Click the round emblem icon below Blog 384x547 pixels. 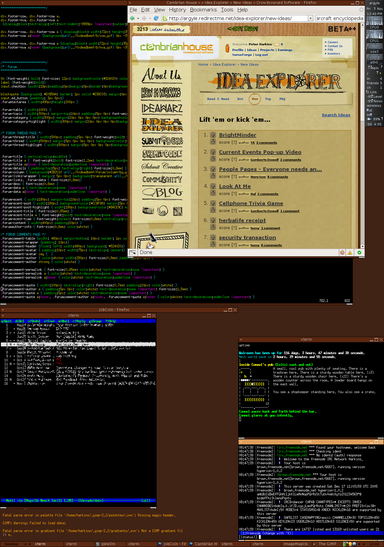[163, 210]
